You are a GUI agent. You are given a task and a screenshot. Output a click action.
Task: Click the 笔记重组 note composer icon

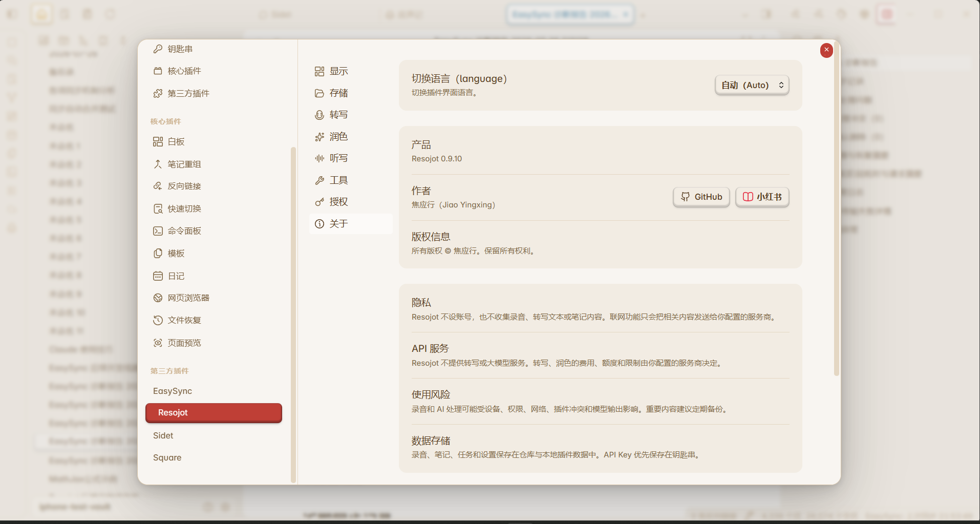tap(158, 164)
